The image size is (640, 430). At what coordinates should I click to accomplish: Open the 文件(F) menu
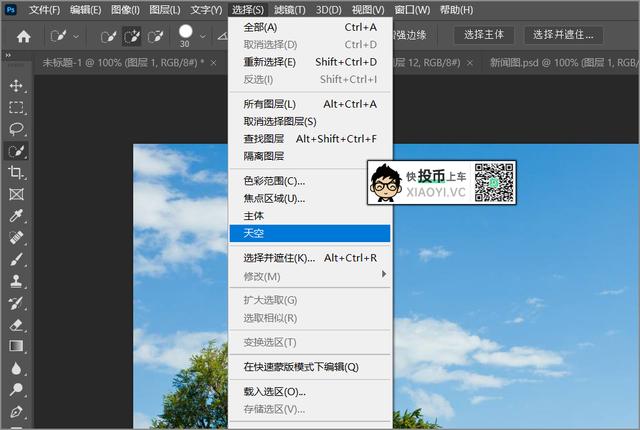pyautogui.click(x=44, y=9)
